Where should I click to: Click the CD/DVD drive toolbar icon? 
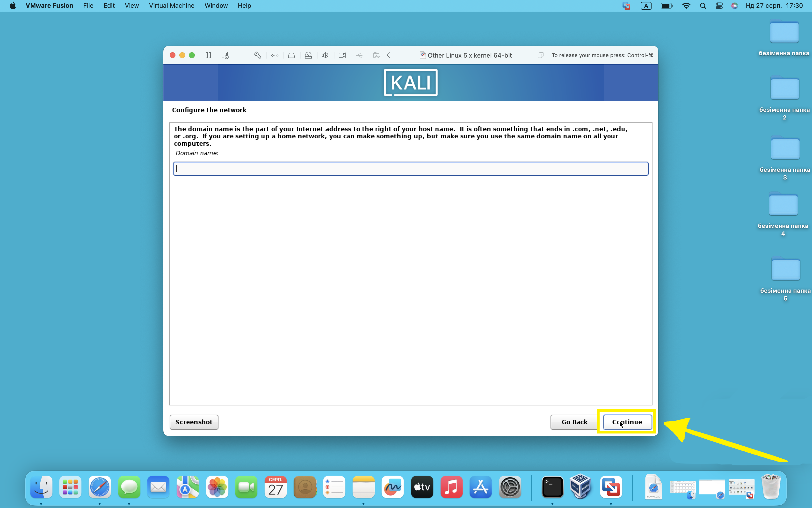308,55
